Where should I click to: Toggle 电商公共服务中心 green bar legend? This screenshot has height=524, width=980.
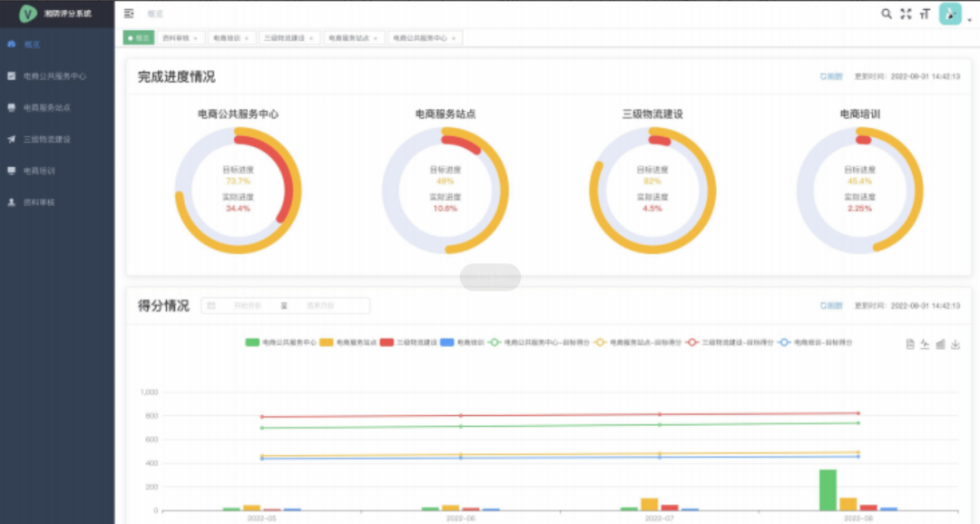click(281, 342)
